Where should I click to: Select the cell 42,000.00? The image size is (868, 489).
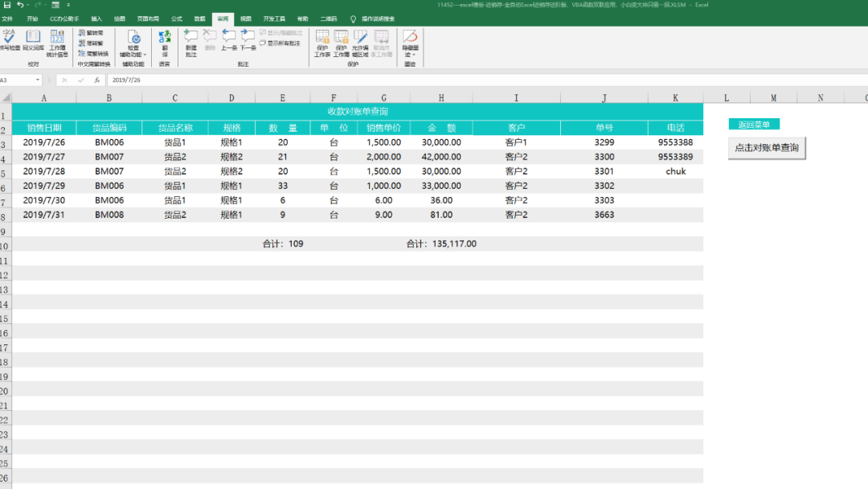click(441, 157)
